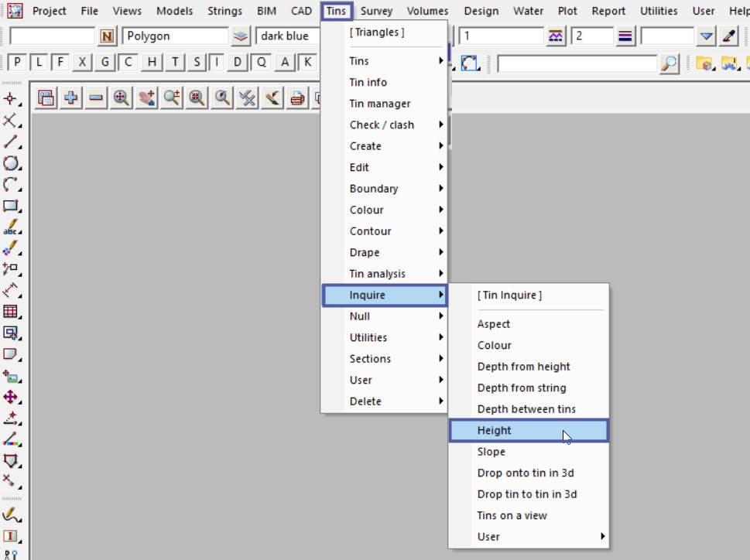Click the plus zoom-in icon in view toolbar
Viewport: 750px width, 560px height.
71,97
